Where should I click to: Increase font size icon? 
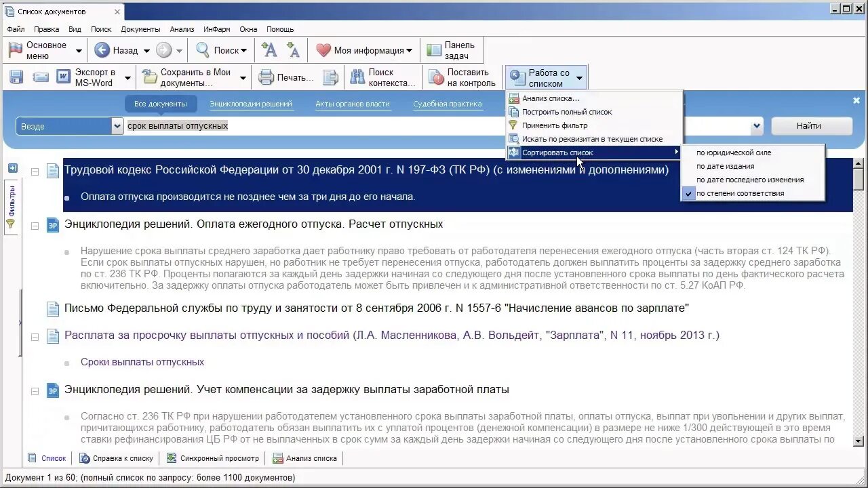pos(269,50)
